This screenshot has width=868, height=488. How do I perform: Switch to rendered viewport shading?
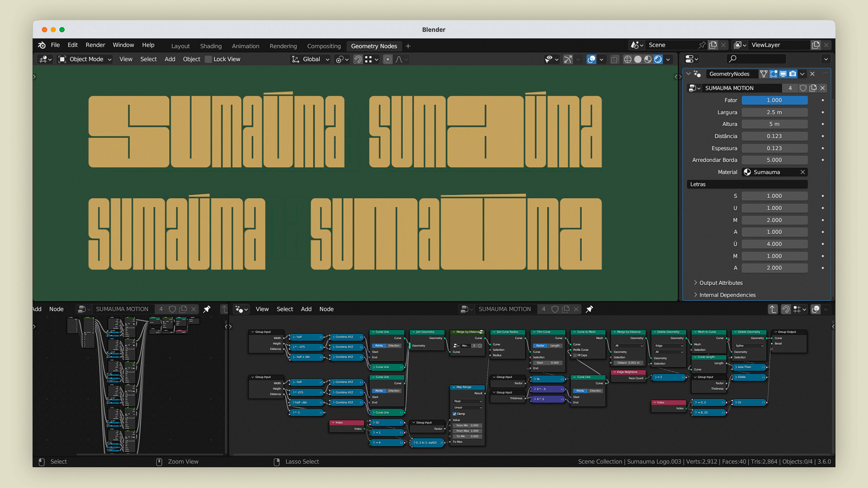click(658, 59)
